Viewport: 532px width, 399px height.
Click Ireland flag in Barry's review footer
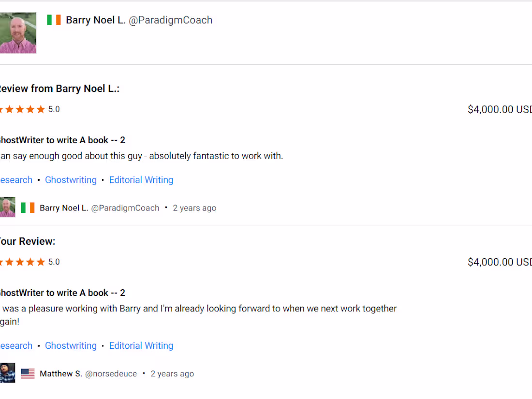pos(28,207)
